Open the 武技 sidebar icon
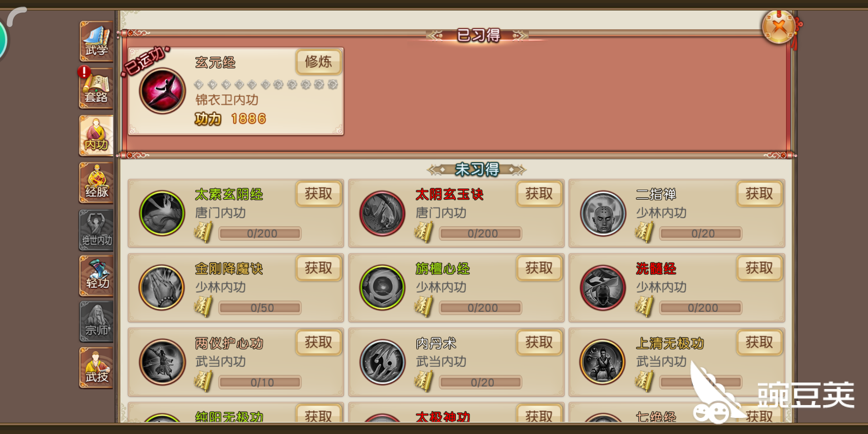Image resolution: width=868 pixels, height=434 pixels. [x=96, y=368]
